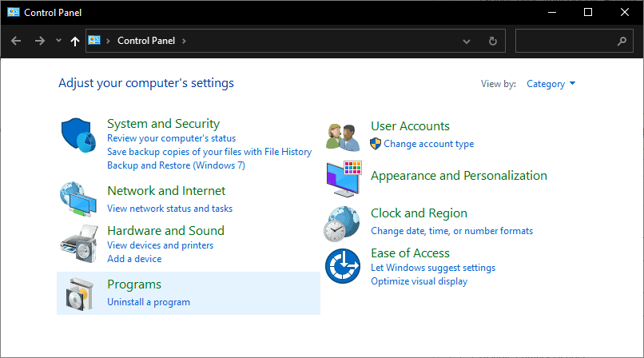Open the Programs category heading
644x358 pixels.
134,284
